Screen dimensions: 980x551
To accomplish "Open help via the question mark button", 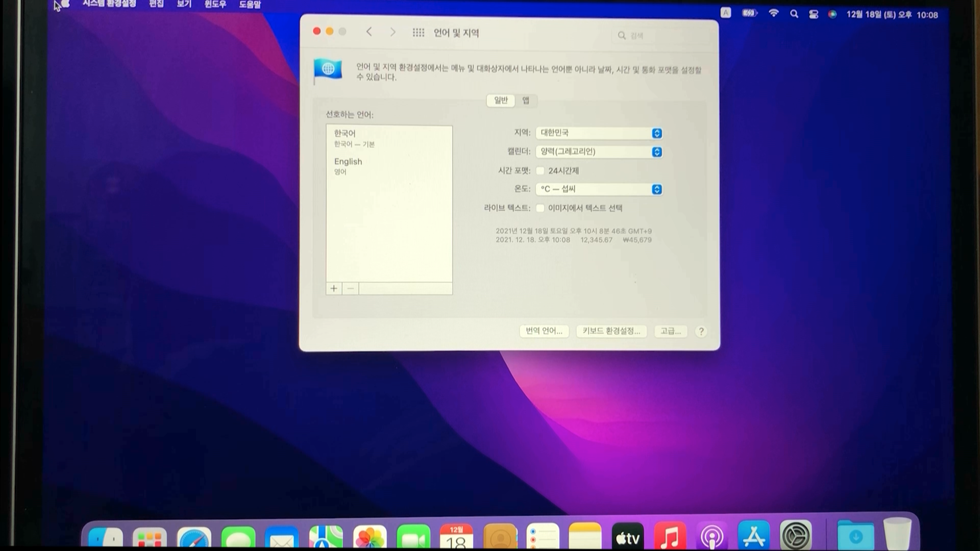I will point(701,332).
